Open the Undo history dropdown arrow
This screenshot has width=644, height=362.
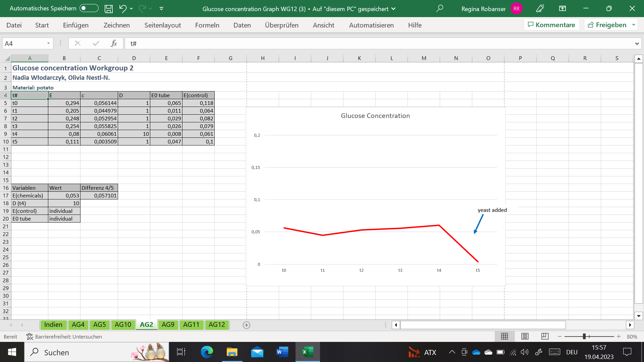(x=131, y=9)
